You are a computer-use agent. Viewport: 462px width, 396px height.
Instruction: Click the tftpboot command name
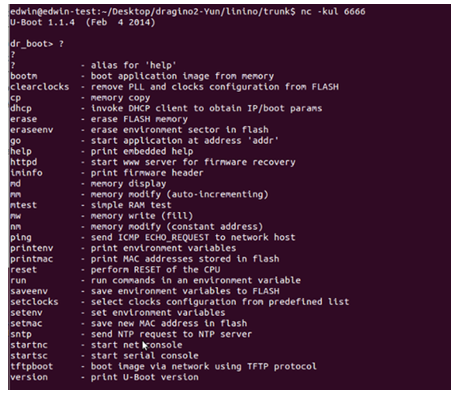point(32,366)
